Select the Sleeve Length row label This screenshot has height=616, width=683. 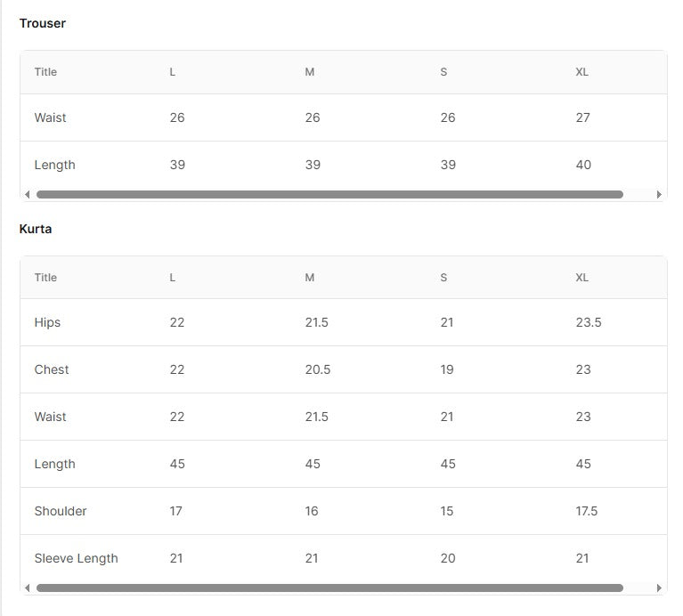tap(77, 558)
